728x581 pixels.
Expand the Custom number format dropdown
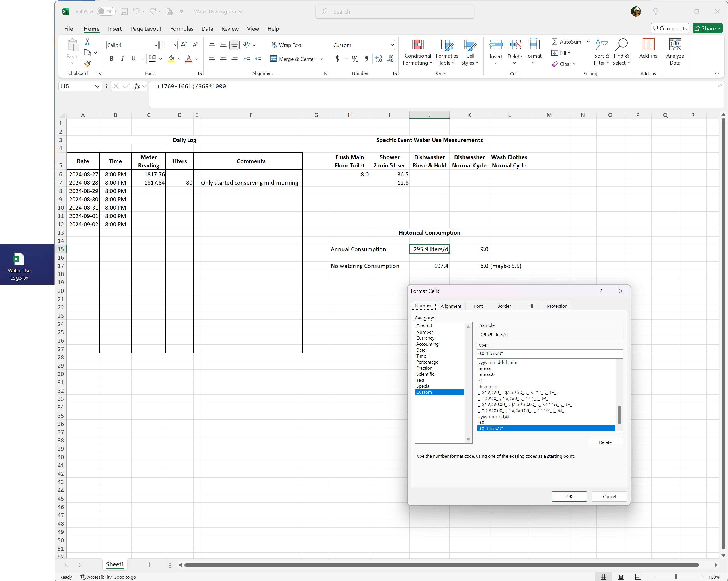pos(392,45)
